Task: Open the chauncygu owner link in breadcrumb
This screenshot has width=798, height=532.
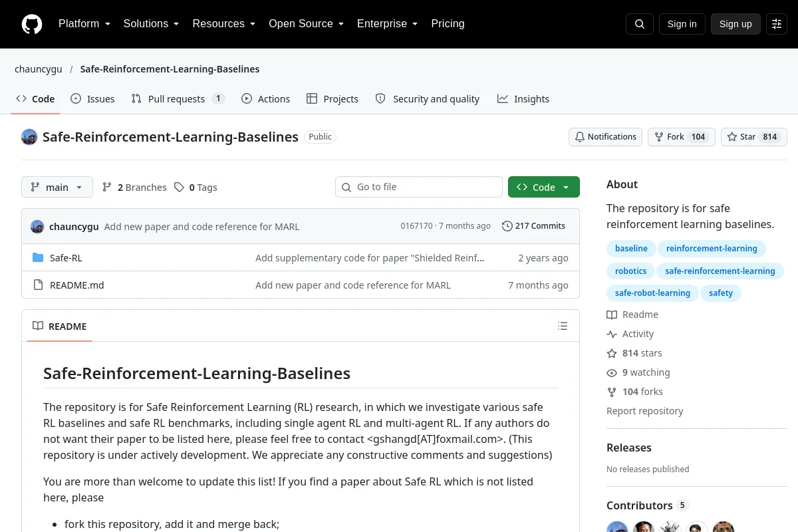Action: click(39, 69)
